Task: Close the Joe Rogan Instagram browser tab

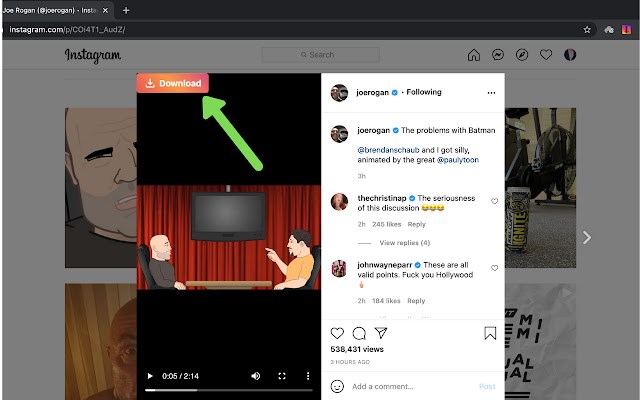Action: (x=105, y=10)
